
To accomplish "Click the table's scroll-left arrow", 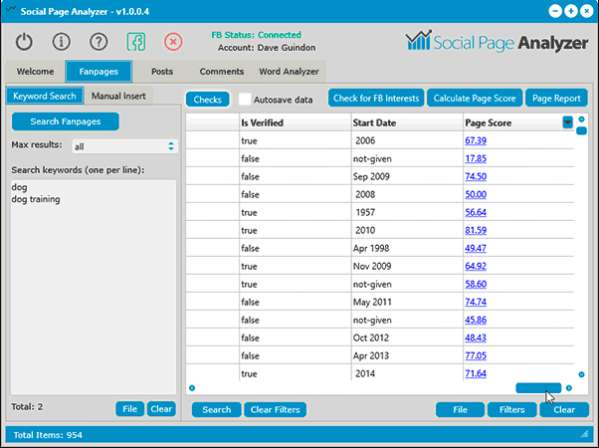I will tap(192, 388).
